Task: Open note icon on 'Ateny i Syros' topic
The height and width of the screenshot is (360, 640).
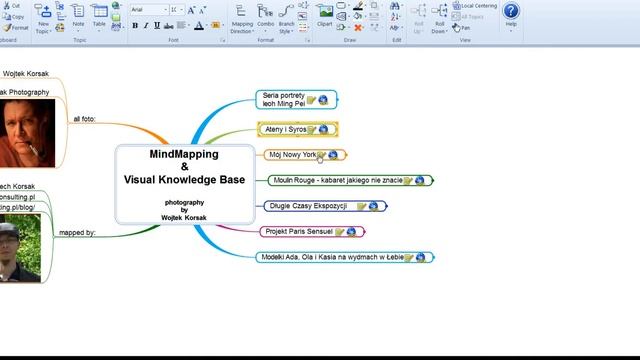Action: 312,130
